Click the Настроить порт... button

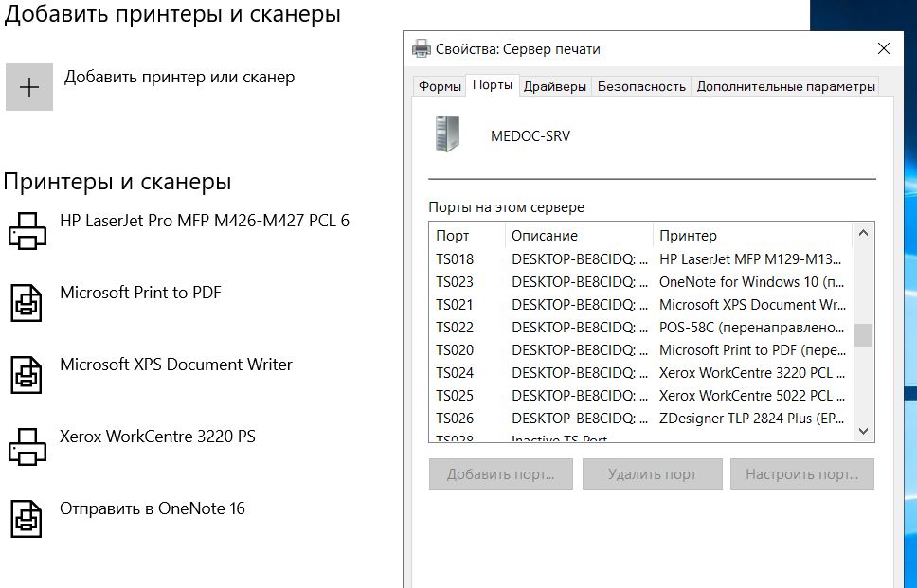coord(801,473)
